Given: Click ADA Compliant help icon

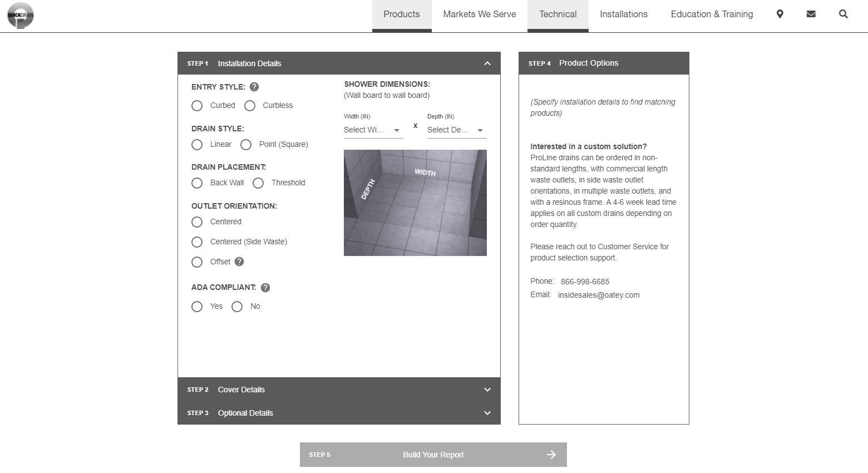Looking at the screenshot, I should click(x=265, y=288).
